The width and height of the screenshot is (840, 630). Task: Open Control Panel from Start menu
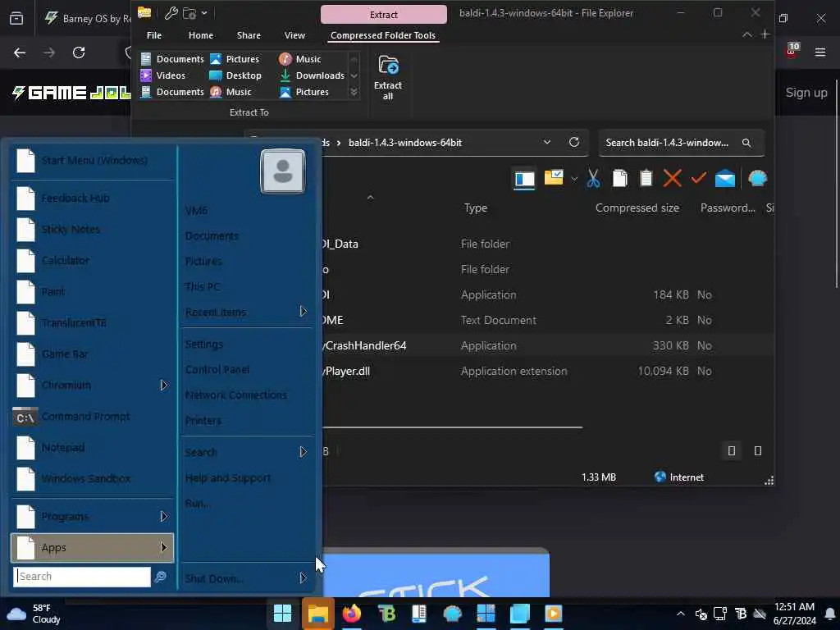[x=246, y=370]
